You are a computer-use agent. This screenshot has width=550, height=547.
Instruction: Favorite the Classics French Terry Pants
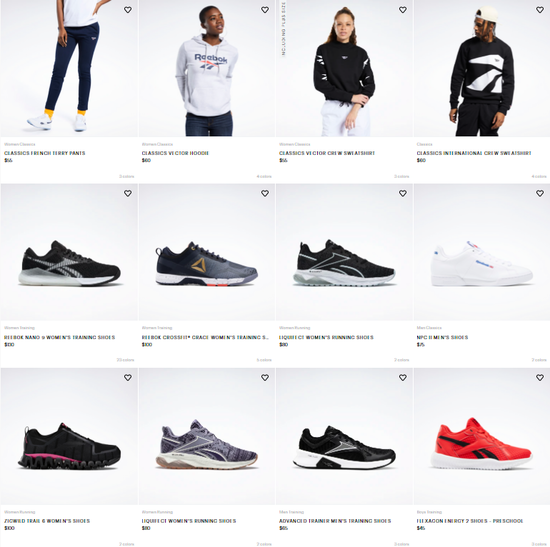pyautogui.click(x=128, y=10)
